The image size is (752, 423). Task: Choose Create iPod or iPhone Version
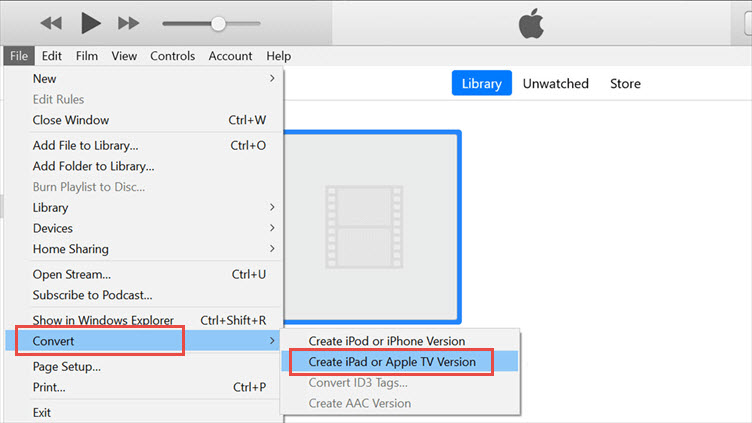[386, 341]
